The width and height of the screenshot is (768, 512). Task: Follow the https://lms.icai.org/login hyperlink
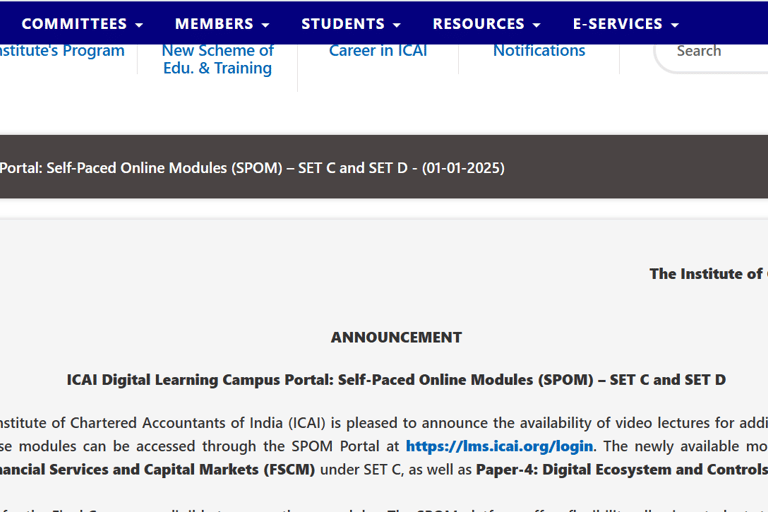[x=499, y=446]
